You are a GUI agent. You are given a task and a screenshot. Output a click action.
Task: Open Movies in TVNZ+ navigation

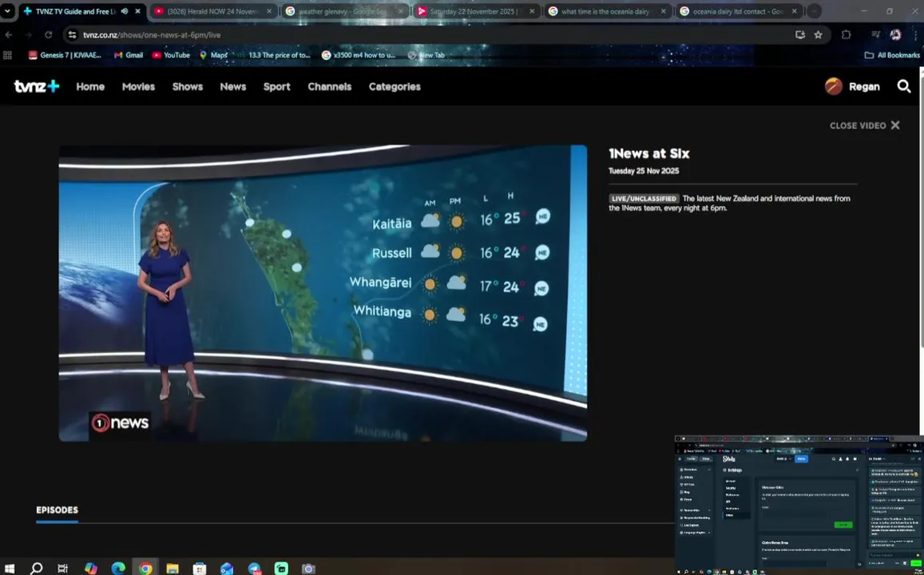click(x=138, y=86)
